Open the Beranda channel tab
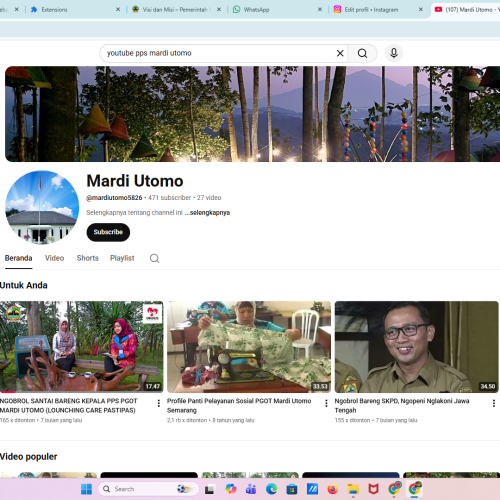The height and width of the screenshot is (500, 500). coord(18,258)
